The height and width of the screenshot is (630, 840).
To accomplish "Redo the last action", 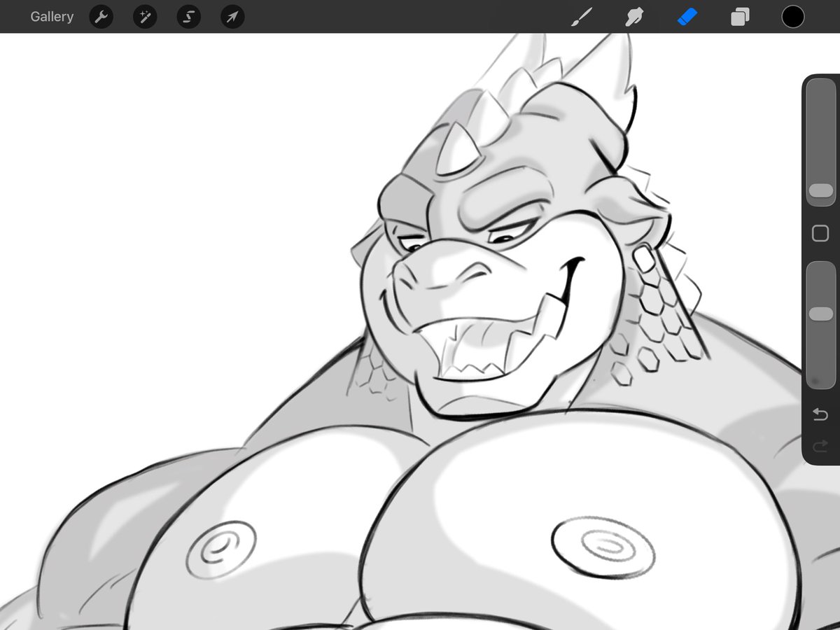I will pos(820,446).
